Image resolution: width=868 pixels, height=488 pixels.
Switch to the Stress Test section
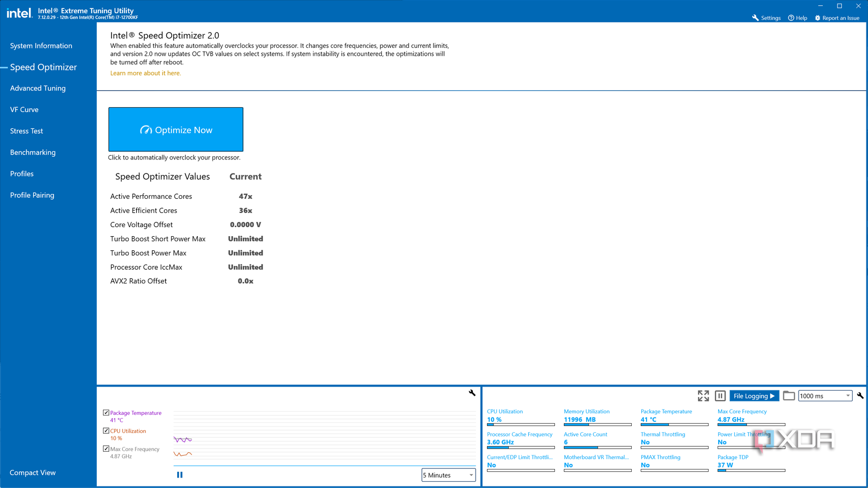pyautogui.click(x=26, y=131)
